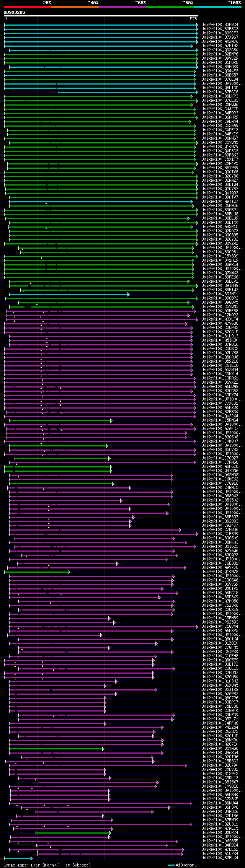Click hit label UniRef100_Q1HGK8

coord(220,62)
